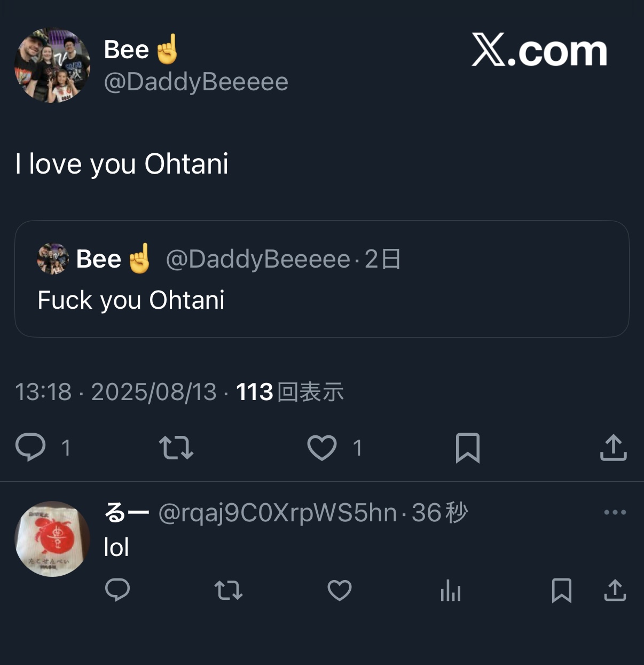
Task: Open Bee's large profile picture
Action: coord(52,66)
